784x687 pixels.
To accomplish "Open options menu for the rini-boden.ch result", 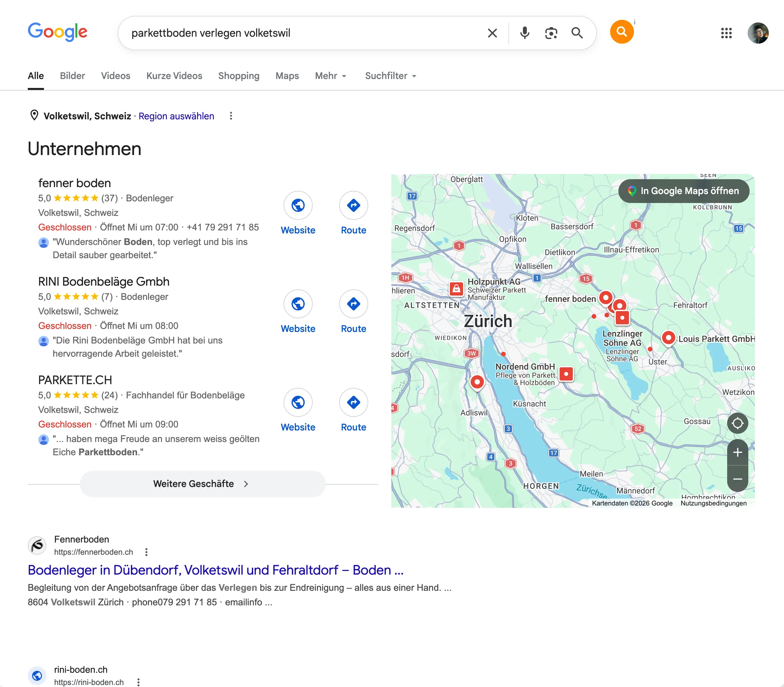I will click(138, 682).
